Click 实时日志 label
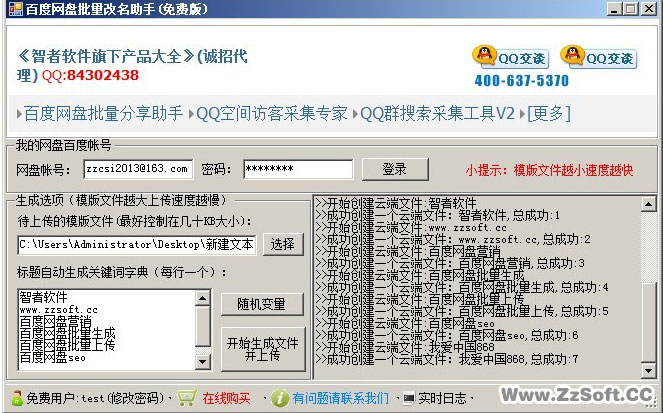 coord(442,398)
